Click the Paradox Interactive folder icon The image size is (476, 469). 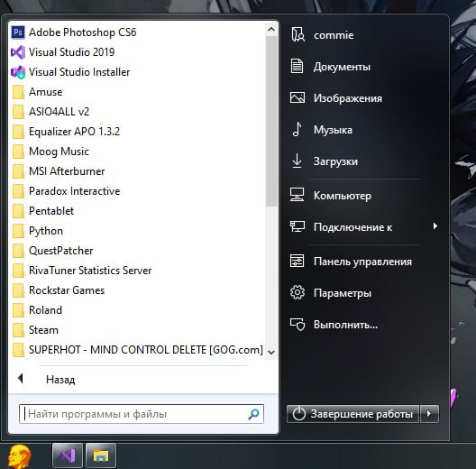tap(18, 191)
